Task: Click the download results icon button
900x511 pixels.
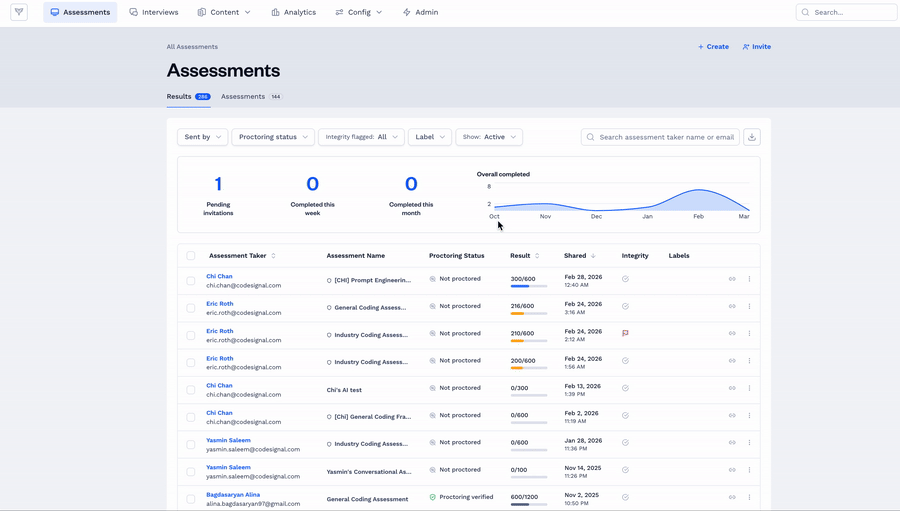Action: [x=752, y=137]
